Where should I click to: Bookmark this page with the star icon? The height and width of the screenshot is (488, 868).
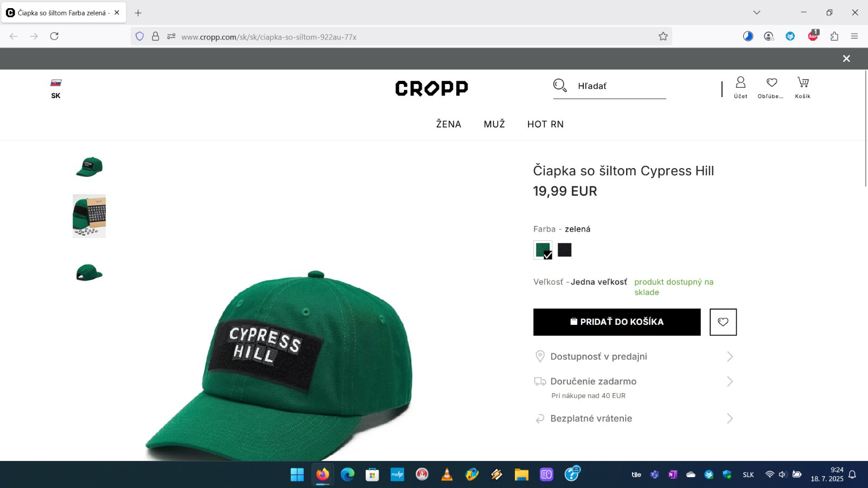click(x=663, y=36)
